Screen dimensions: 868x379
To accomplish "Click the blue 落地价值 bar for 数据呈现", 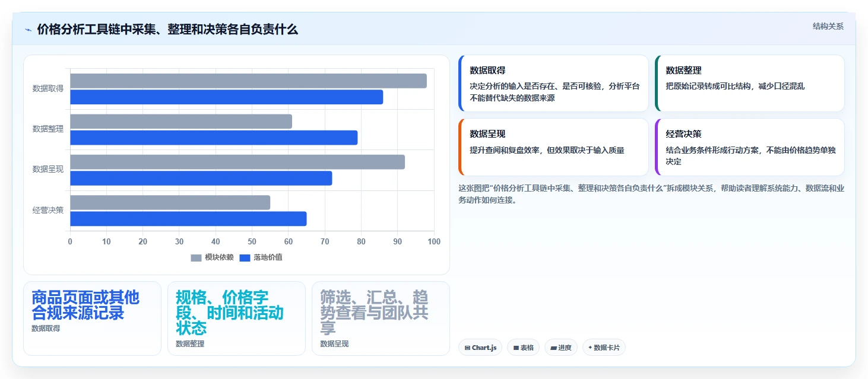I will coord(201,178).
